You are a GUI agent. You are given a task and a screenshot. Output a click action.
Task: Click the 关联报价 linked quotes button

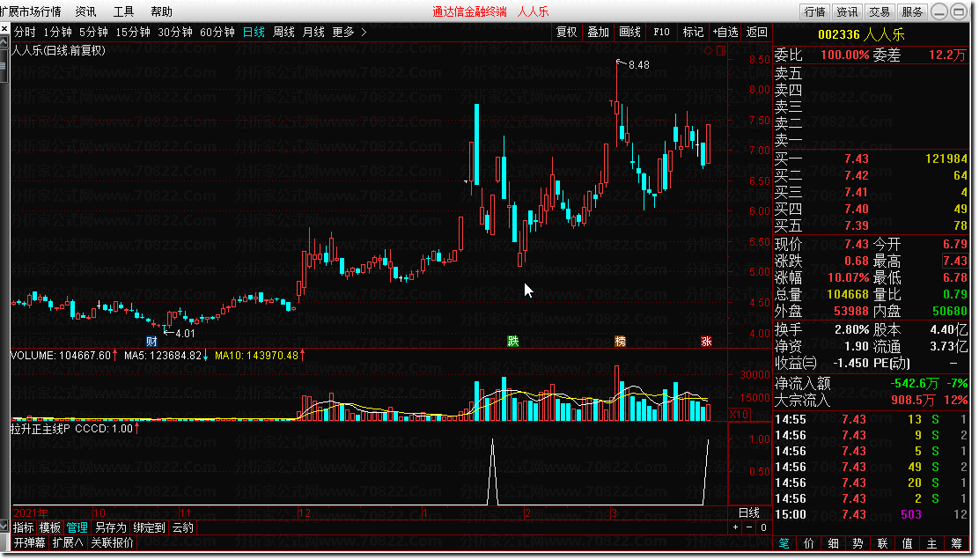pos(113,542)
